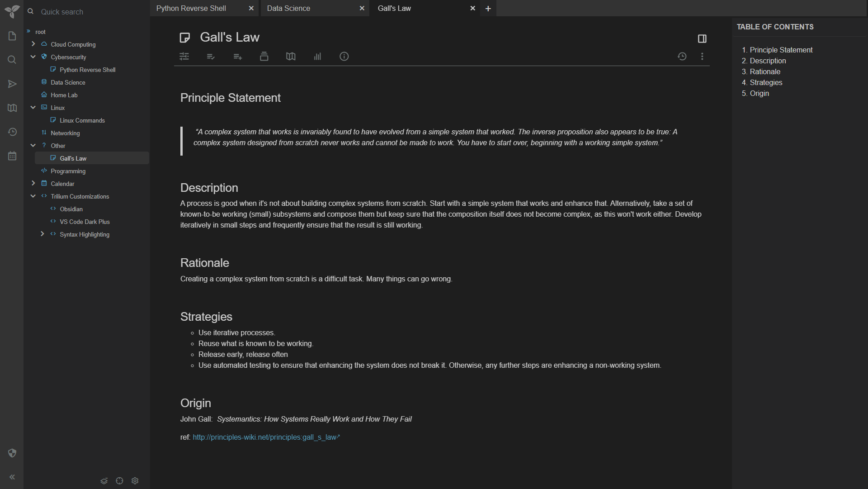
Task: Click the scroll-to-active-note target icon
Action: coord(119,481)
